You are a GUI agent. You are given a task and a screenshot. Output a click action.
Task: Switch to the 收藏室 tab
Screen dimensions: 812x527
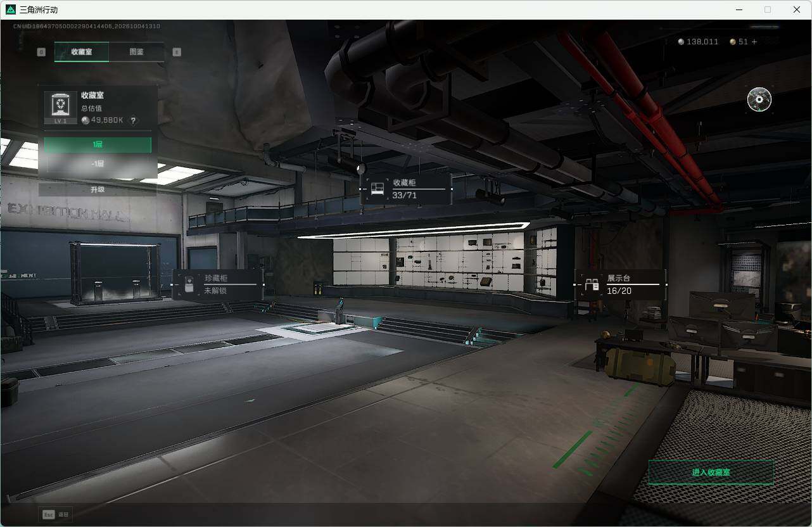(82, 52)
